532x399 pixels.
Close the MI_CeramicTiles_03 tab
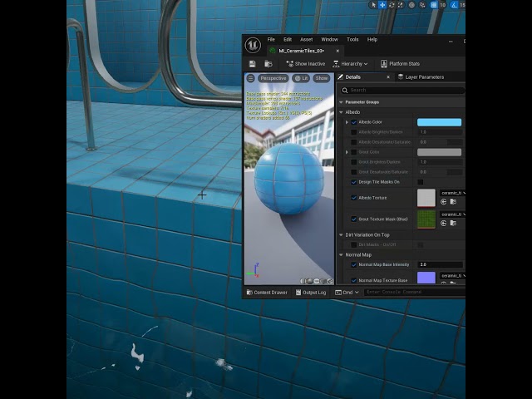tap(337, 51)
